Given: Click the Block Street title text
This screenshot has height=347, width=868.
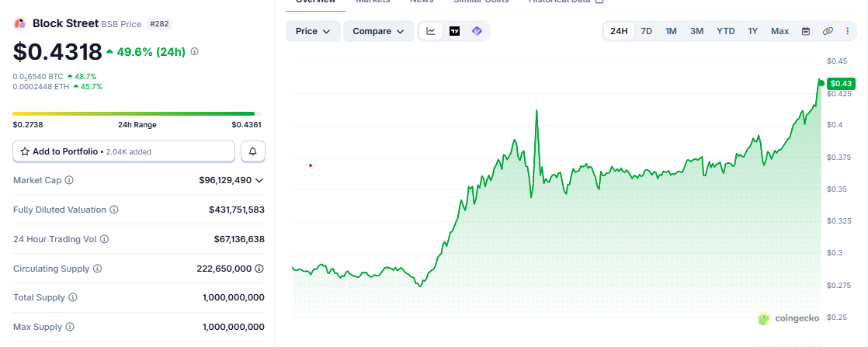Looking at the screenshot, I should [x=65, y=23].
